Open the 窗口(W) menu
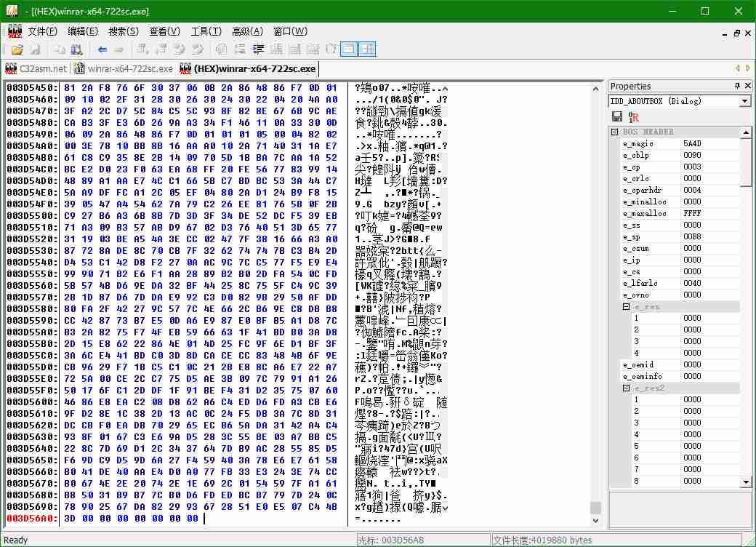The height and width of the screenshot is (547, 756). [290, 32]
